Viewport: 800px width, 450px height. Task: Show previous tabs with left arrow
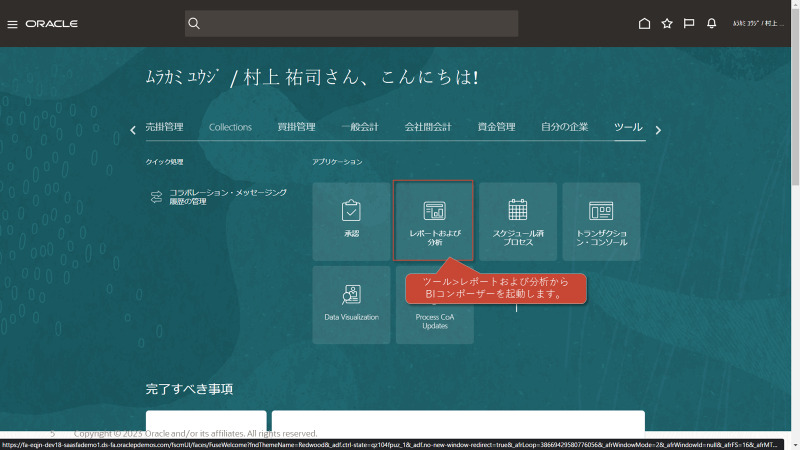click(133, 130)
